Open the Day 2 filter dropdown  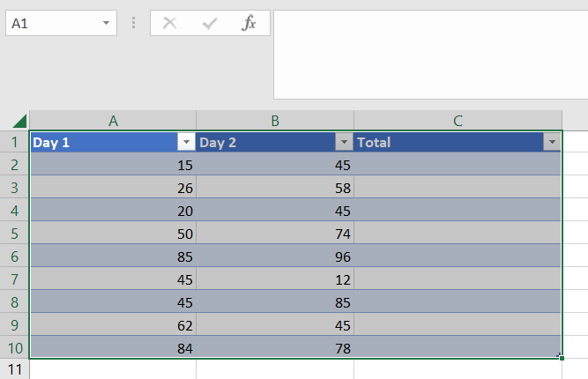[344, 142]
